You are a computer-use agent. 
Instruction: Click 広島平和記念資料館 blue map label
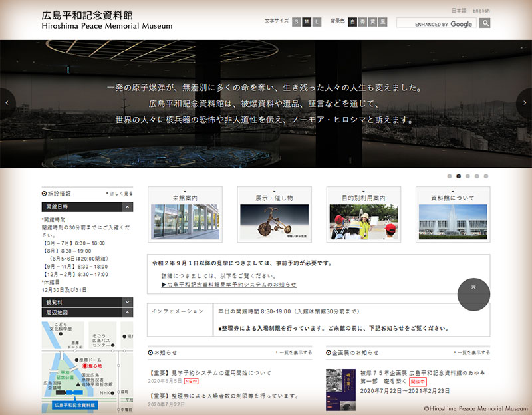[x=75, y=405]
